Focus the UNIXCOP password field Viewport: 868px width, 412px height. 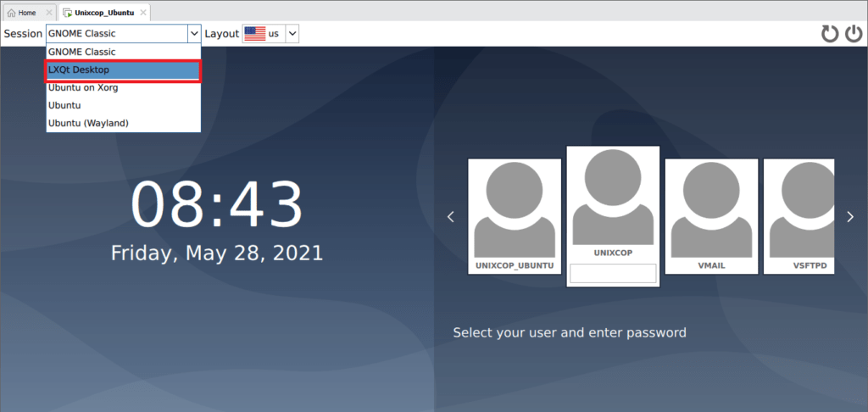613,274
